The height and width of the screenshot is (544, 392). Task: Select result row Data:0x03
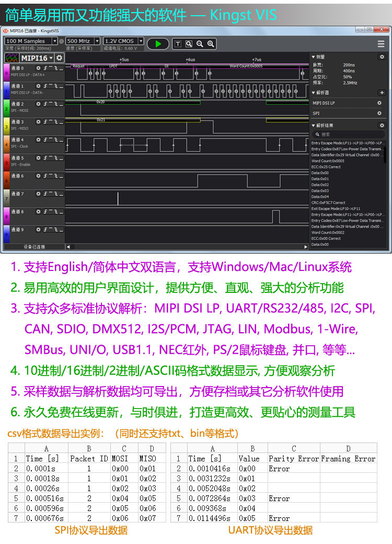click(320, 191)
